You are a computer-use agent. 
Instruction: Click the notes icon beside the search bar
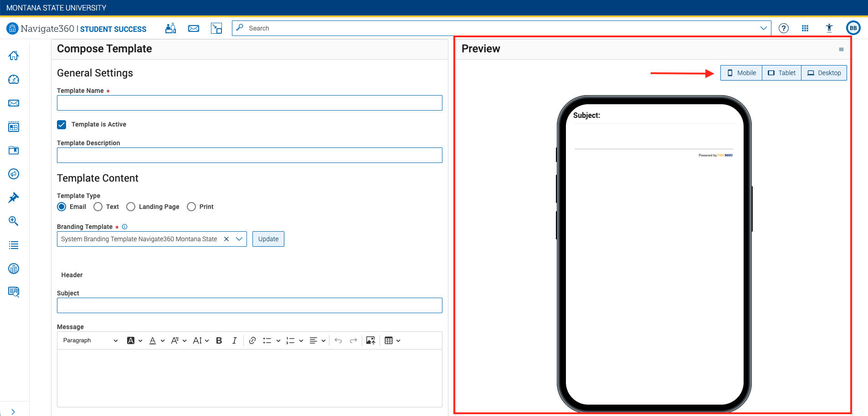[216, 28]
